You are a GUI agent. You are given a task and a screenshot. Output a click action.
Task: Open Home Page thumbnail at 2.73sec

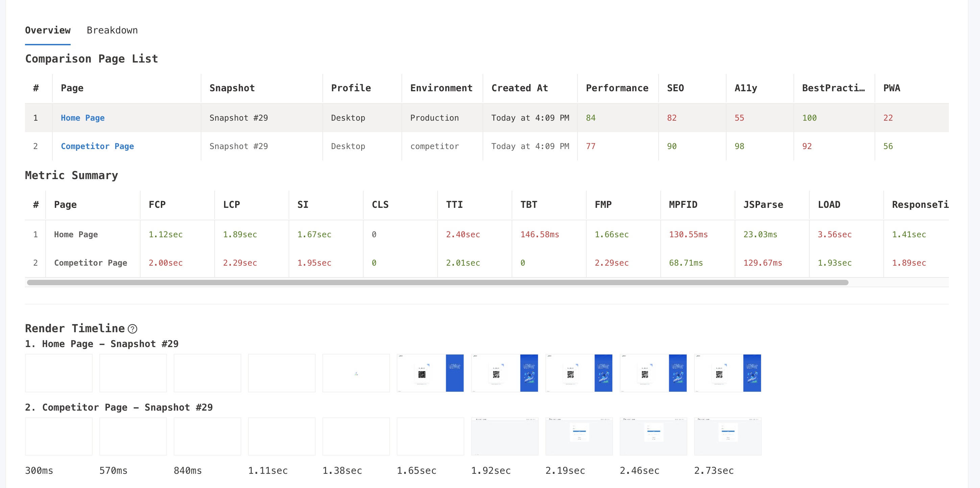728,373
